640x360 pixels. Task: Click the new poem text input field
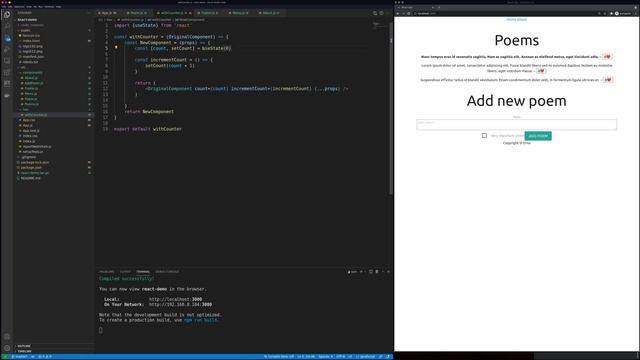click(x=516, y=124)
